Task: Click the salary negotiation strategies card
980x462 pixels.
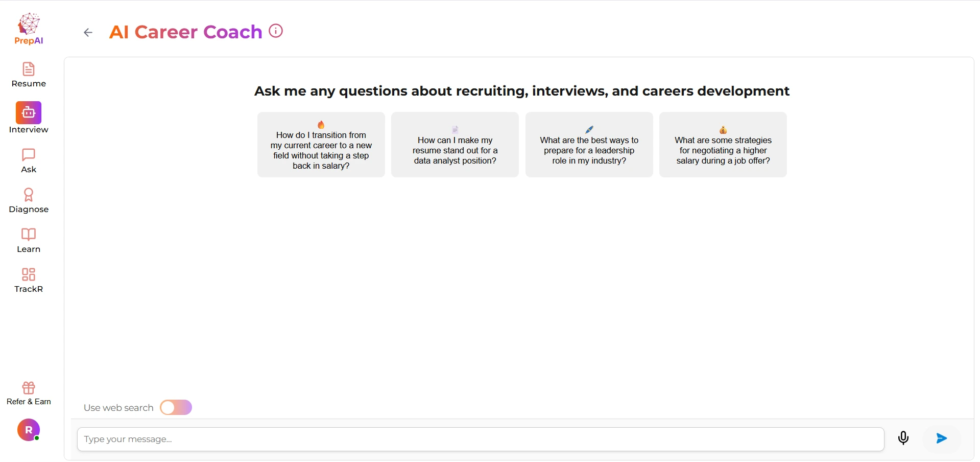Action: pos(723,145)
